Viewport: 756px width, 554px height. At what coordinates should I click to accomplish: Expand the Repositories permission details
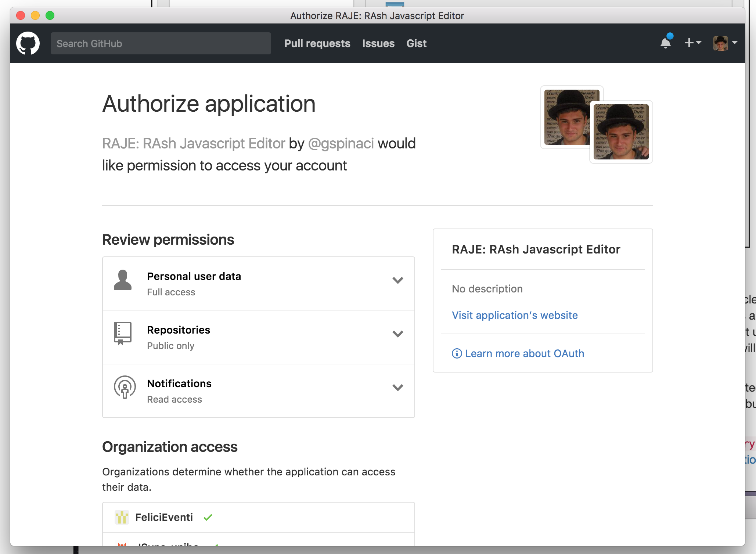(x=398, y=334)
